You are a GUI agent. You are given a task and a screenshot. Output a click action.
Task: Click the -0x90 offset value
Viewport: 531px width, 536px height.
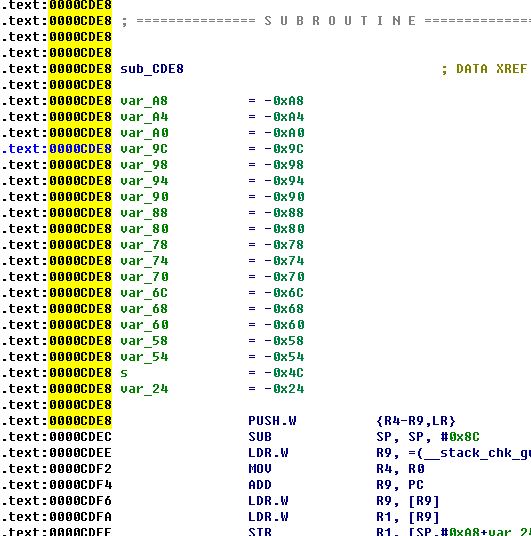(x=284, y=197)
